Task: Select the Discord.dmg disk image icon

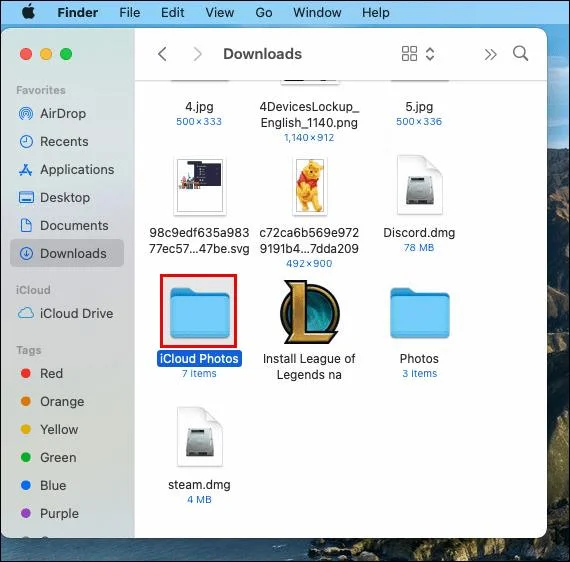Action: click(420, 185)
